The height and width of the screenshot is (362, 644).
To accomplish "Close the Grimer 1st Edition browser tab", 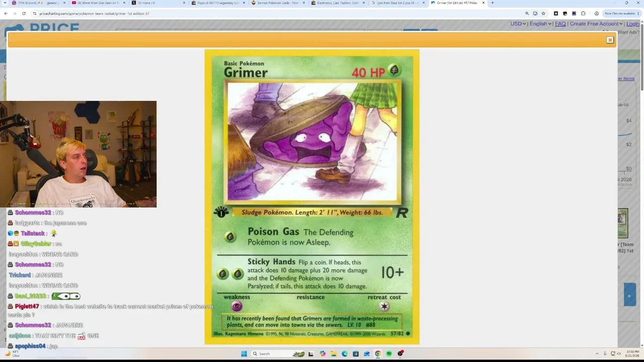I will [484, 3].
